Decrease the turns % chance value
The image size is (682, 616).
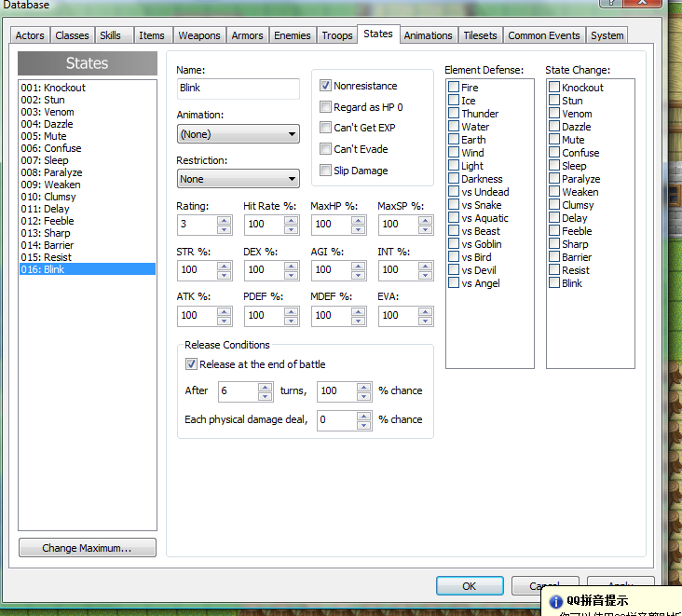(363, 396)
